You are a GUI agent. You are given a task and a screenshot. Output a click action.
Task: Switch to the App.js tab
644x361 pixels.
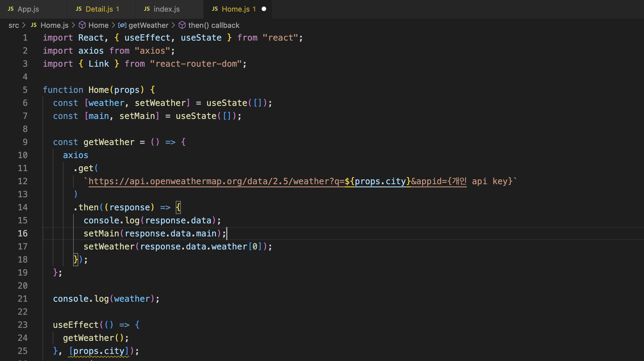(x=28, y=9)
